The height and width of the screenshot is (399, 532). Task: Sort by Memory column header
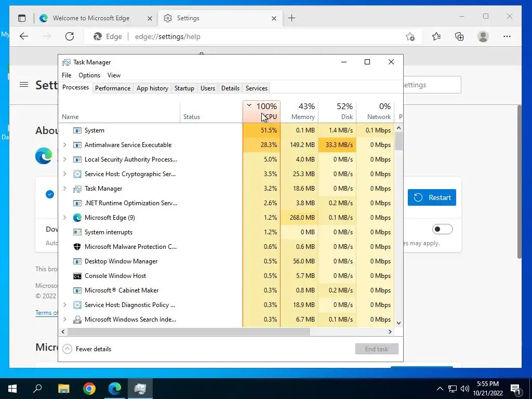[299, 112]
